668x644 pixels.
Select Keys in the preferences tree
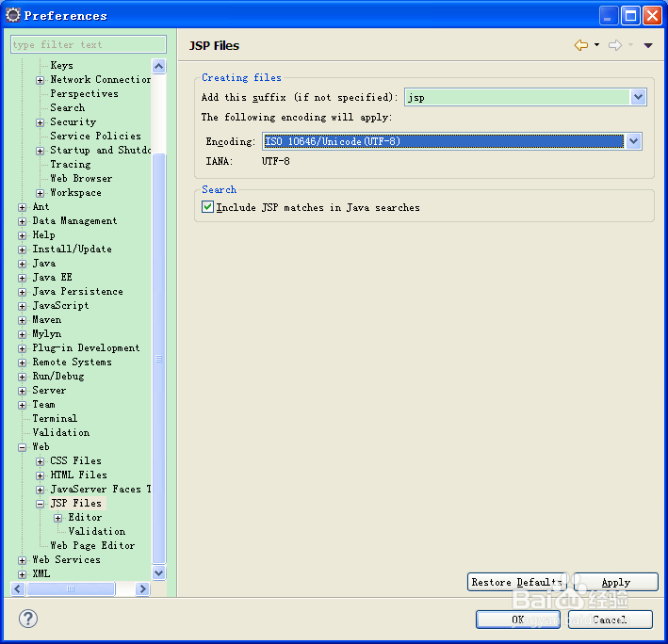[x=61, y=65]
